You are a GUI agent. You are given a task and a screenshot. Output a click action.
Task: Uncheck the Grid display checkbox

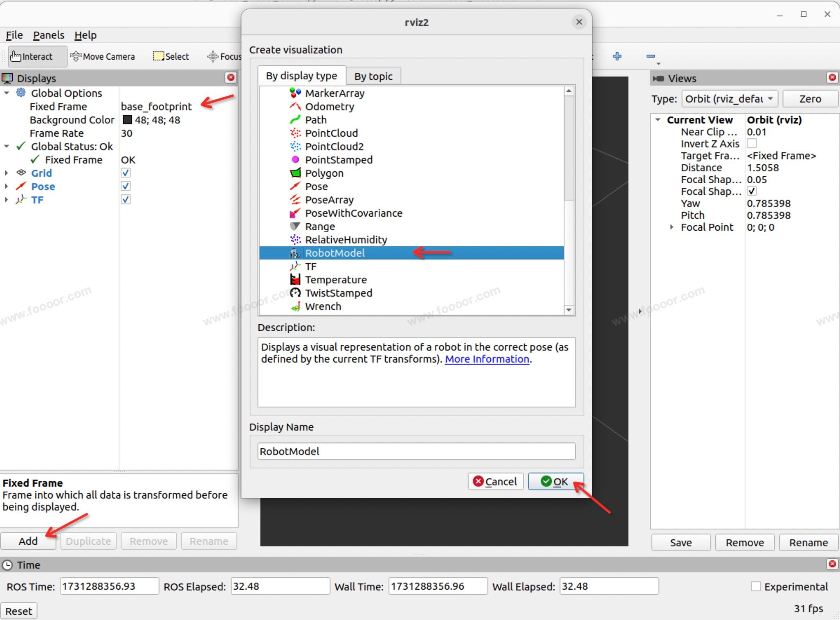click(126, 173)
